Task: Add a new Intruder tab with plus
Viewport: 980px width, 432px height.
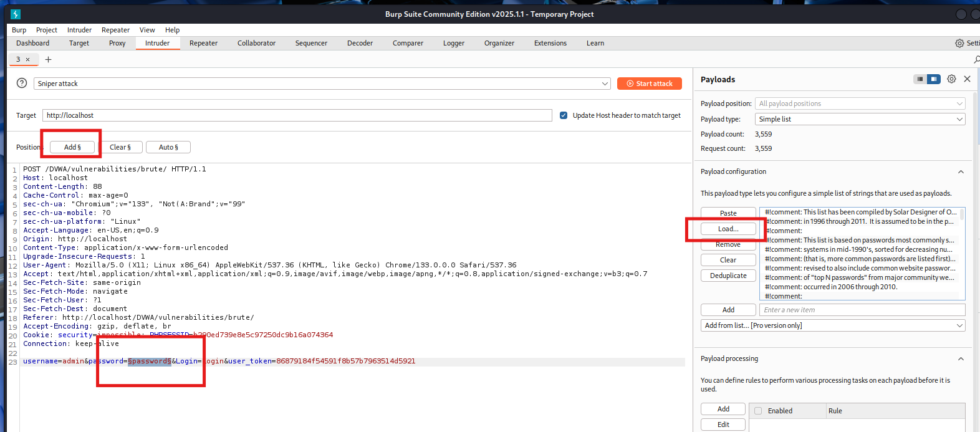Action: pyautogui.click(x=48, y=59)
